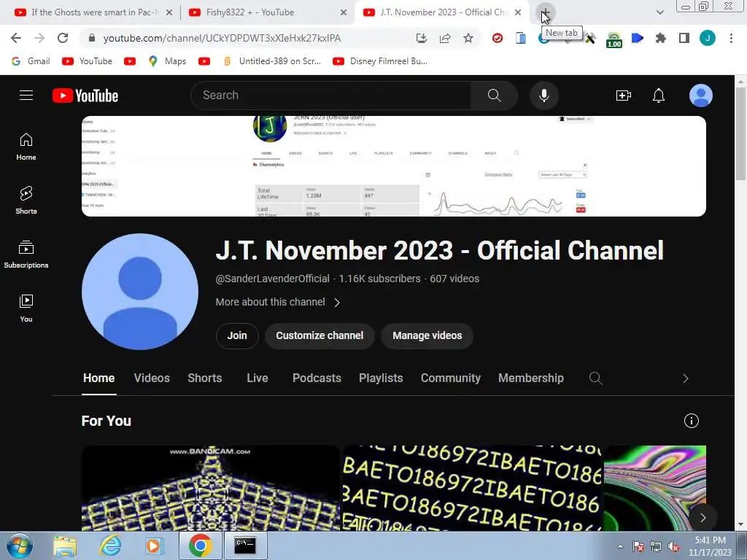Open Internet Explorer from taskbar

coord(111,545)
